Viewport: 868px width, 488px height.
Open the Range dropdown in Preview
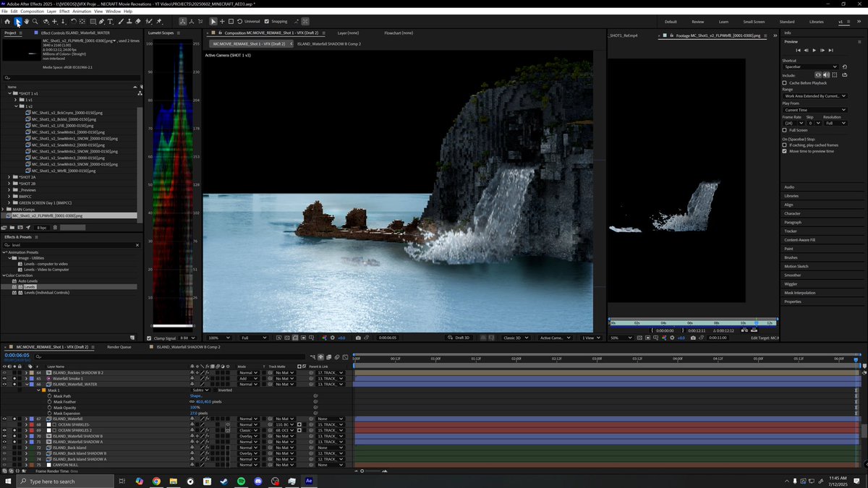(814, 95)
